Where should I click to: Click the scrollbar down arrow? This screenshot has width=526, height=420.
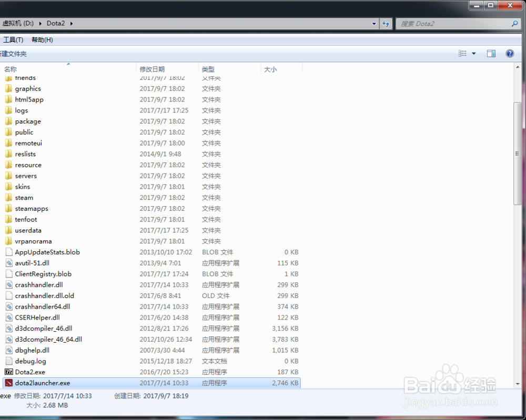coord(517,384)
